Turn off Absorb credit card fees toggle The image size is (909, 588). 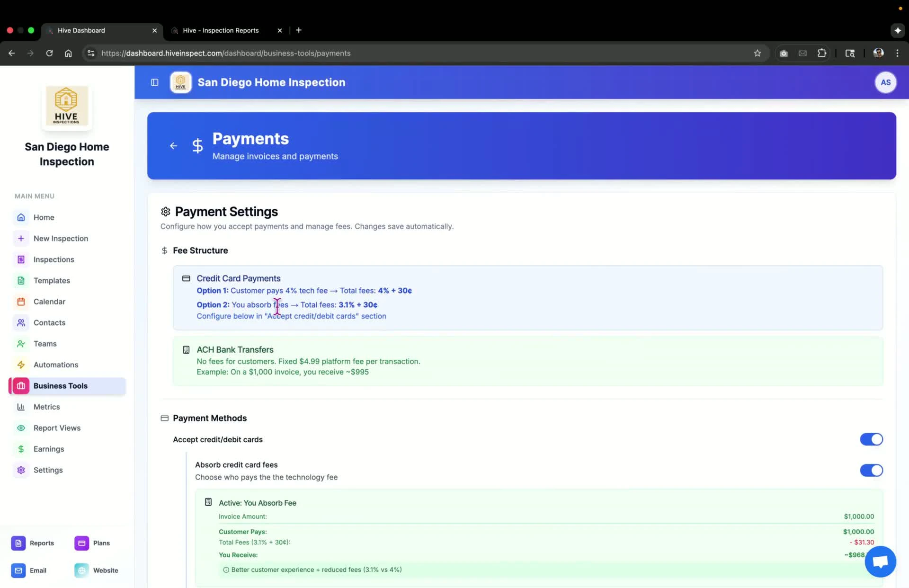point(871,470)
